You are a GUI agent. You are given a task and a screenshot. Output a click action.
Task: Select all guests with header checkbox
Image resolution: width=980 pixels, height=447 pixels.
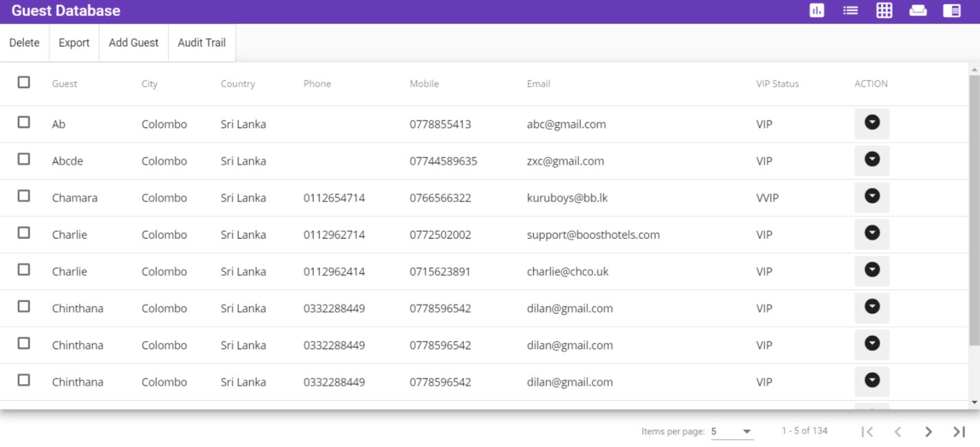tap(24, 82)
